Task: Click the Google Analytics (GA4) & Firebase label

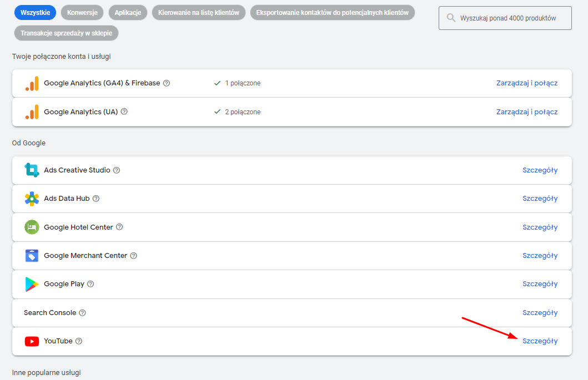Action: point(102,83)
